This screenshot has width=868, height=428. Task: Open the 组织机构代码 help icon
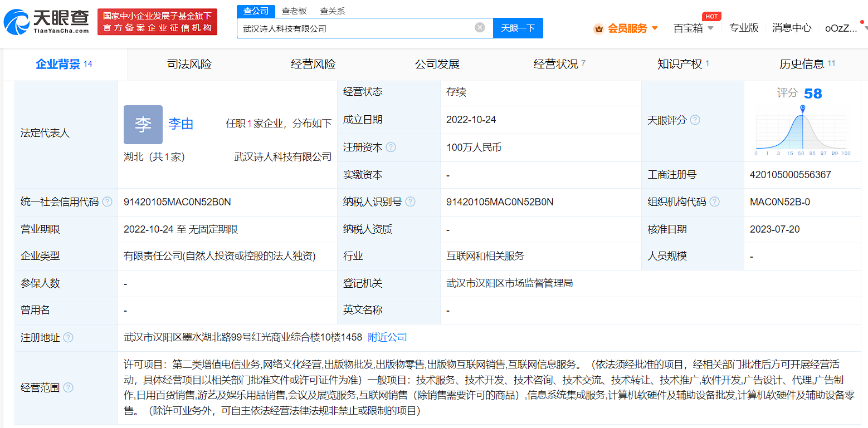coord(714,202)
